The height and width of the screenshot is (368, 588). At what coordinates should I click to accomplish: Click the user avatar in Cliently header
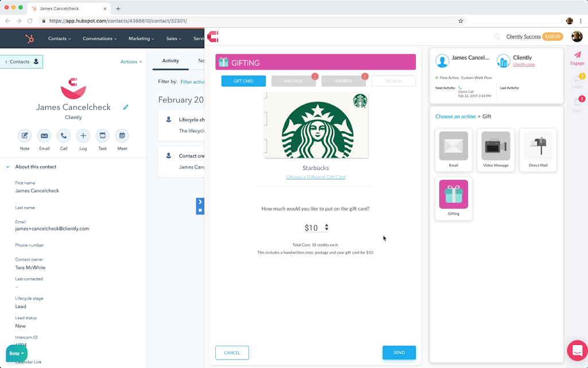coord(577,36)
